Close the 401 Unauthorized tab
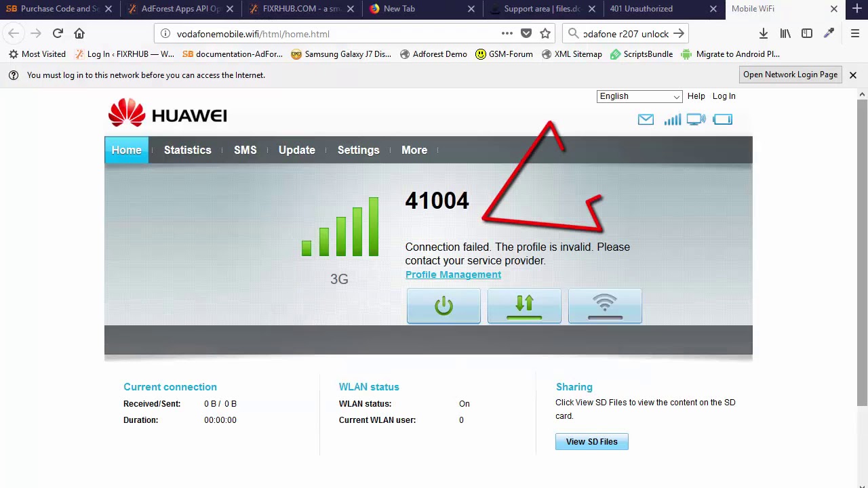This screenshot has width=868, height=488. [713, 9]
